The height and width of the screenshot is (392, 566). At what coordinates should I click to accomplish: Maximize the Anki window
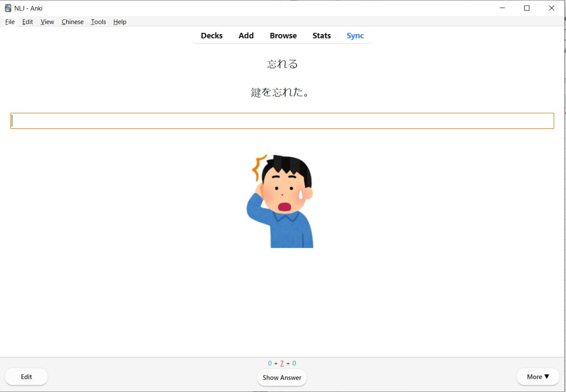click(x=527, y=8)
